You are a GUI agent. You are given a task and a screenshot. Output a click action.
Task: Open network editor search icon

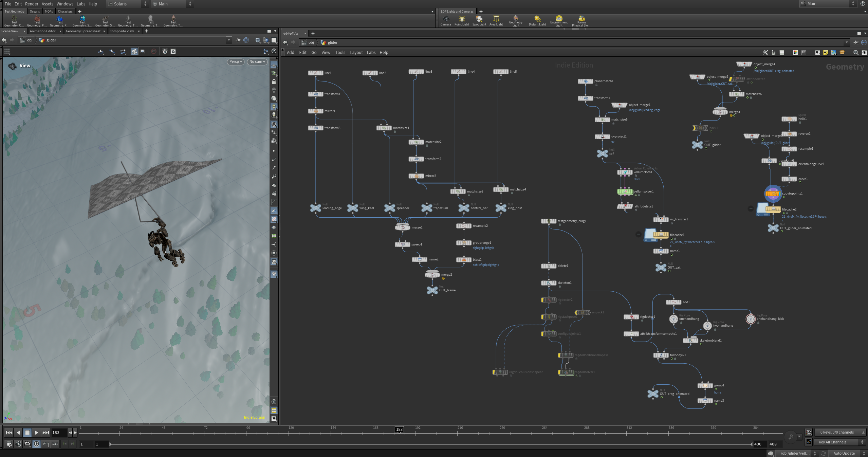[x=856, y=53]
